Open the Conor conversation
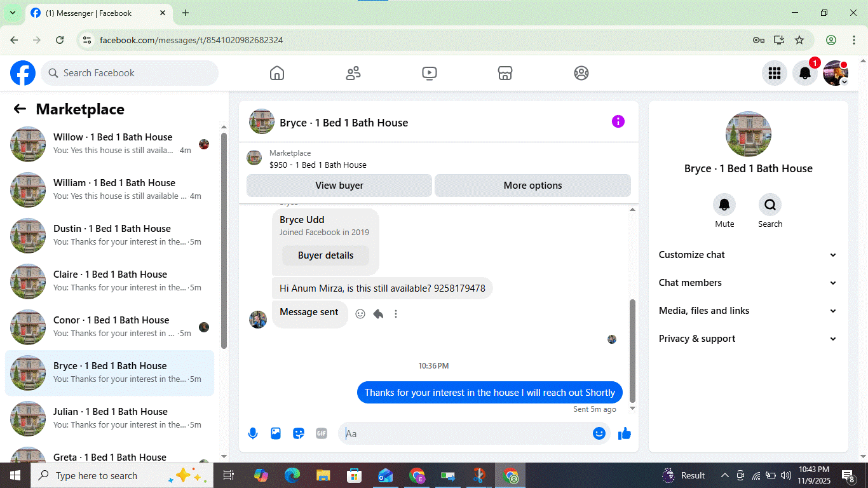Screen dimensions: 868x488 coord(110,327)
